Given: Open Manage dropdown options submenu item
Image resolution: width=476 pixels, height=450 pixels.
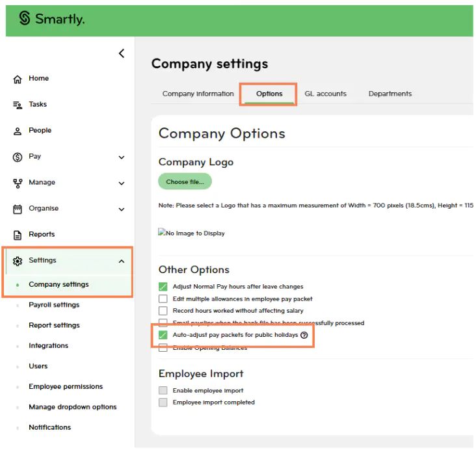Looking at the screenshot, I should [73, 407].
